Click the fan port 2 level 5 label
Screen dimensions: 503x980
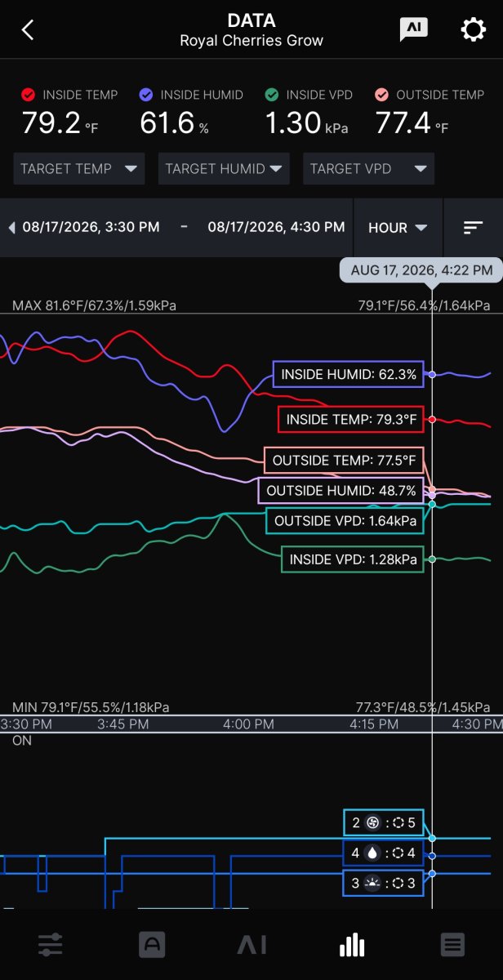coord(384,823)
